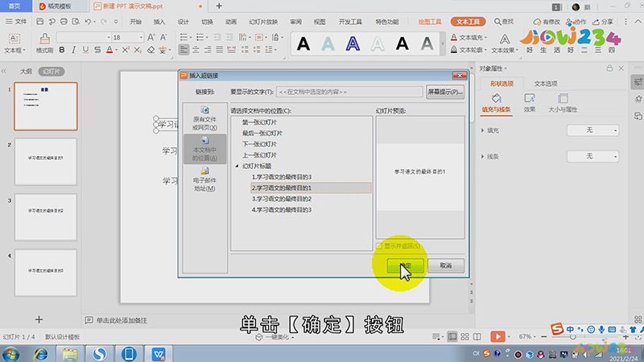
Task: Apply the blue outlined A text style
Action: (353, 43)
